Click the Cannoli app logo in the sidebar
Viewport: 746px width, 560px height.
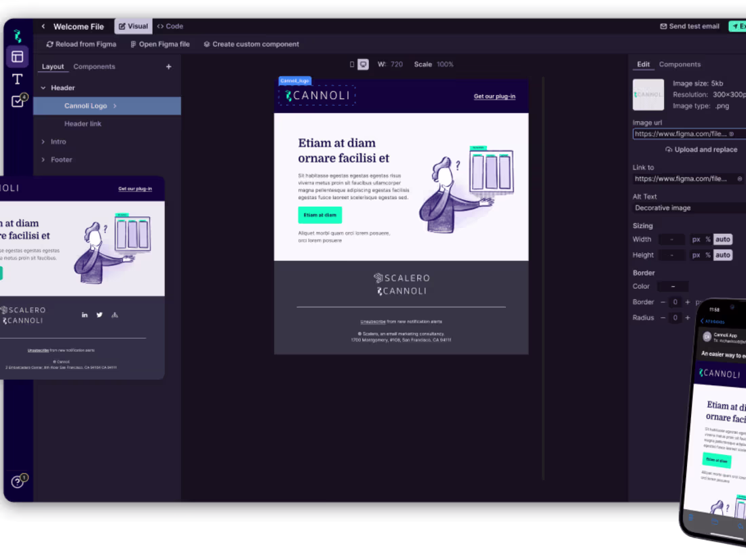click(18, 36)
